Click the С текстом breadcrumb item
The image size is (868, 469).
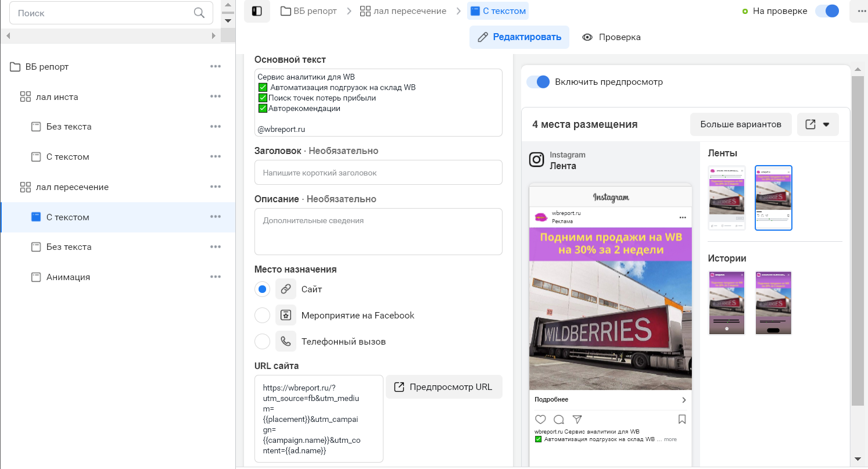click(x=498, y=11)
